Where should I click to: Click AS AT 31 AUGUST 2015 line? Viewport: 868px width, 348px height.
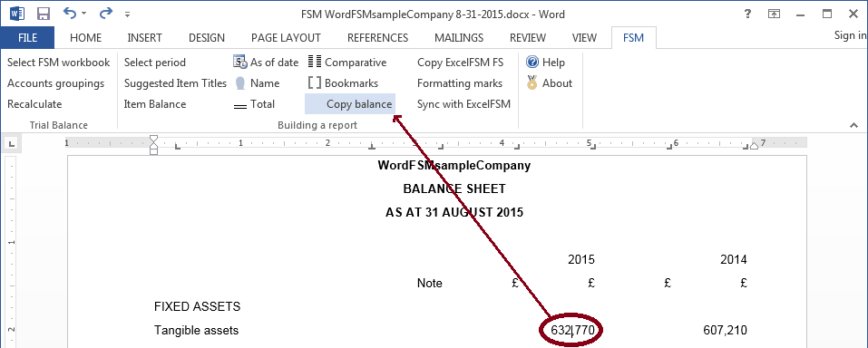coord(454,212)
